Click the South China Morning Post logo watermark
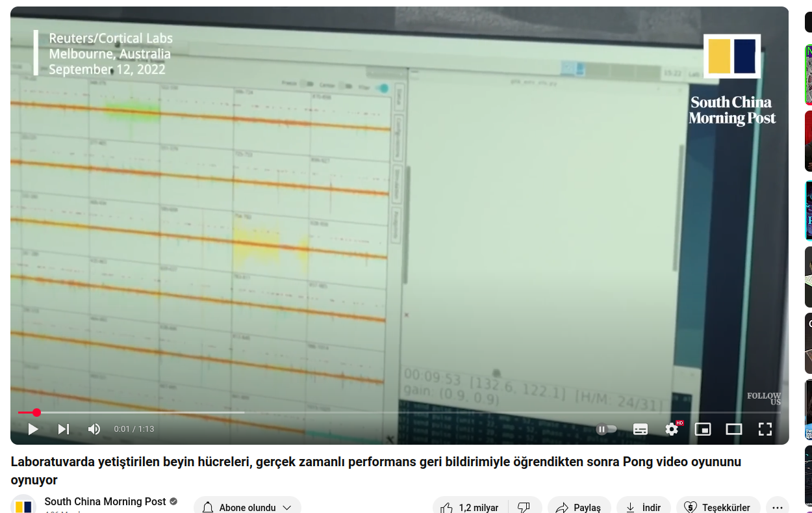The width and height of the screenshot is (812, 513). (732, 80)
